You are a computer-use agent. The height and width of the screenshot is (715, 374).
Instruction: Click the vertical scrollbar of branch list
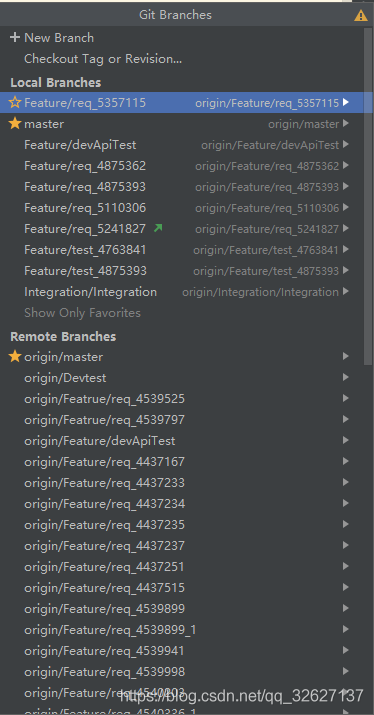point(369,196)
